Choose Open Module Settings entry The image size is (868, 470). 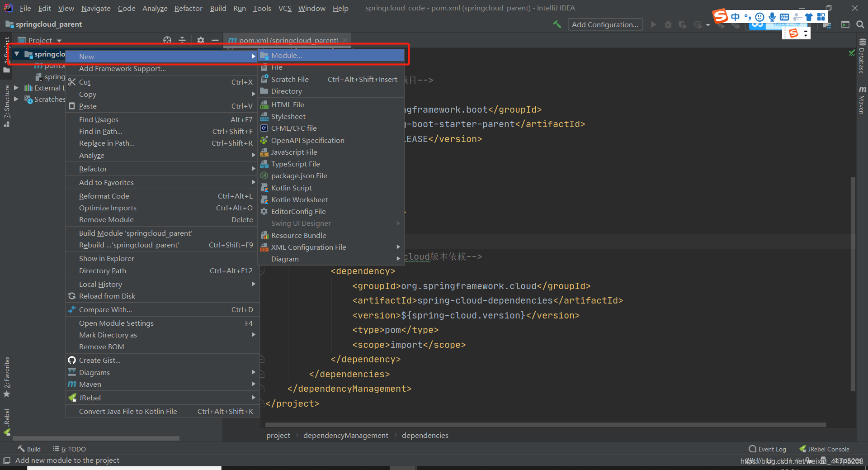pyautogui.click(x=163, y=323)
